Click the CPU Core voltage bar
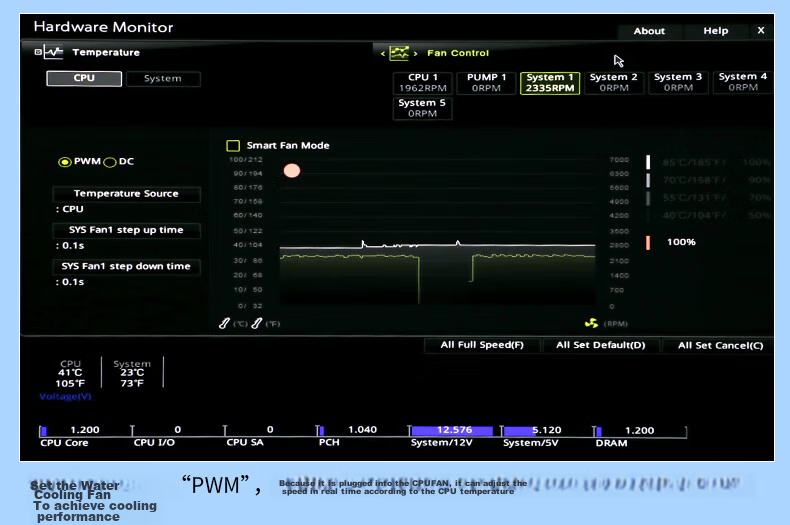This screenshot has width=790, height=525. (85, 431)
